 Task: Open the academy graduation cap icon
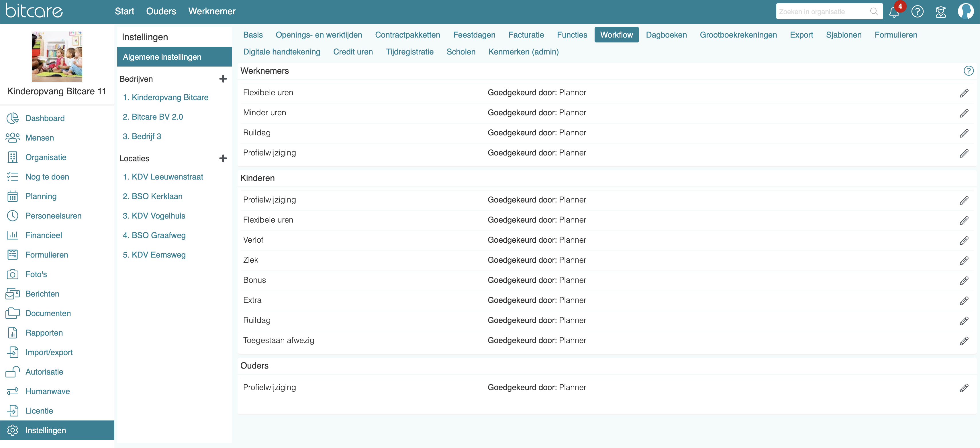940,12
